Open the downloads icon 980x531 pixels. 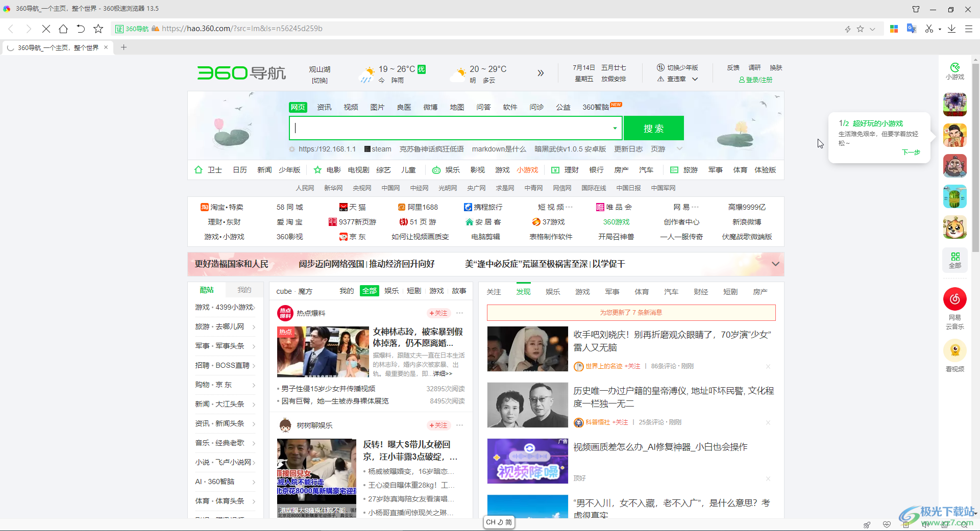point(951,29)
